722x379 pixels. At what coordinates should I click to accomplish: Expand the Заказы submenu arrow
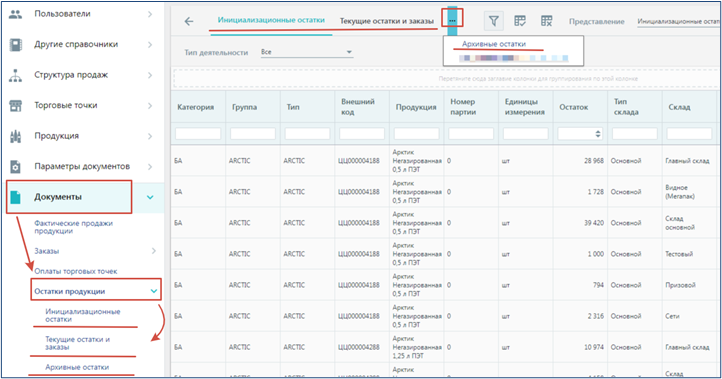154,251
